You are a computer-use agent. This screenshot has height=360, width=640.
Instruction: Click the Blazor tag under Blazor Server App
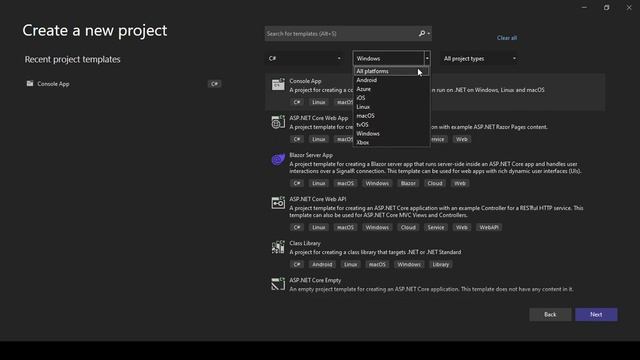(x=408, y=183)
